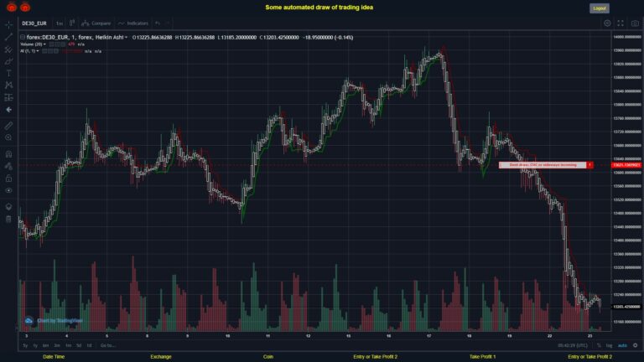The width and height of the screenshot is (644, 362).
Task: Click the Take Profit 1 column header
Action: coord(483,357)
